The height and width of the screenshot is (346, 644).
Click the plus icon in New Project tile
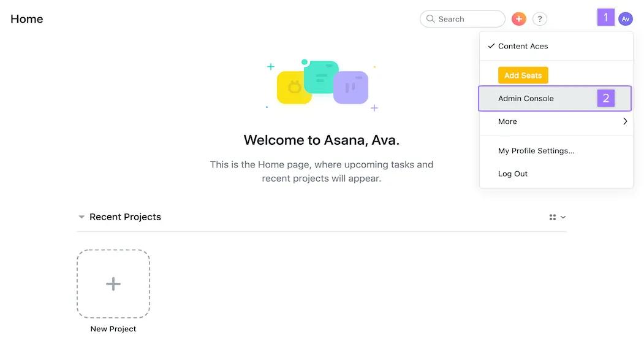(113, 283)
